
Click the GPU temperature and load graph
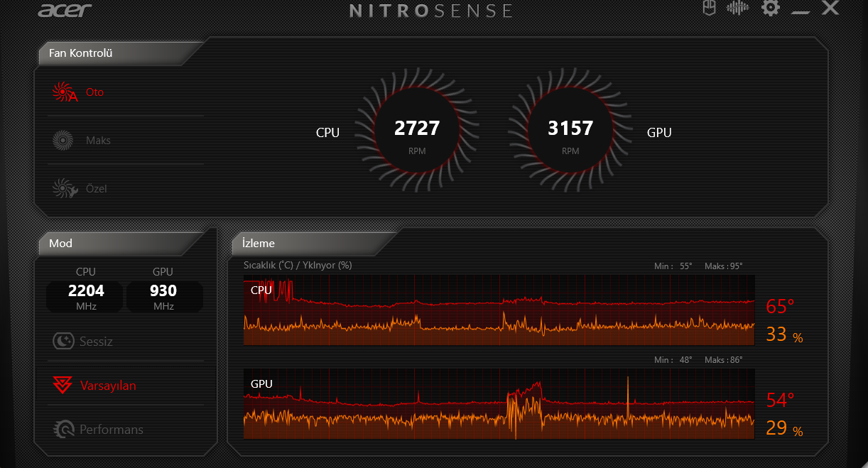(499, 404)
